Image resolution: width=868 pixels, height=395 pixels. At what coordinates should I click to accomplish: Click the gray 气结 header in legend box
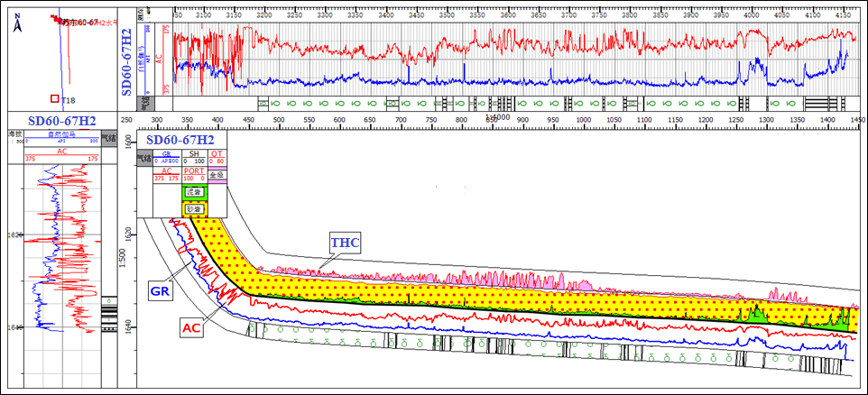pyautogui.click(x=145, y=158)
